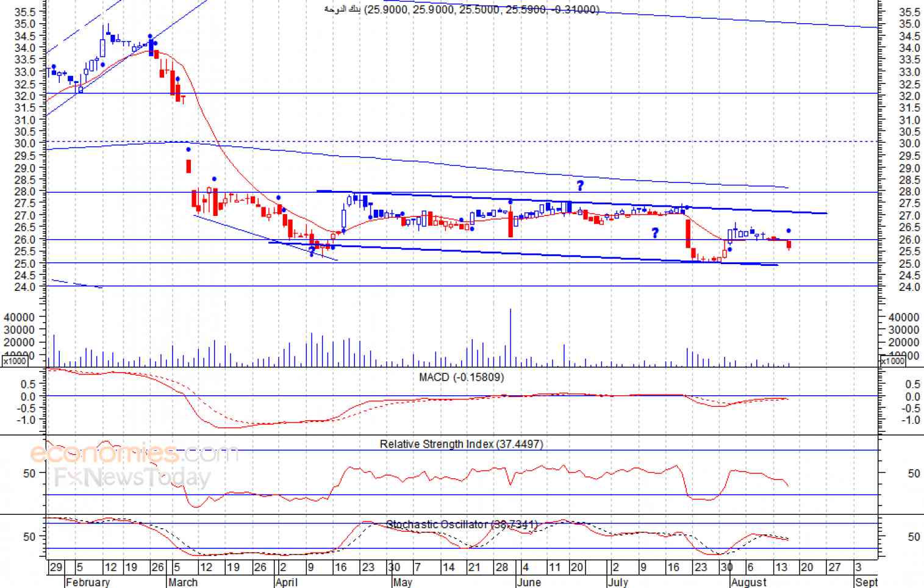924x588 pixels.
Task: Select the MACD (-0.15809) indicator label
Action: click(x=462, y=377)
